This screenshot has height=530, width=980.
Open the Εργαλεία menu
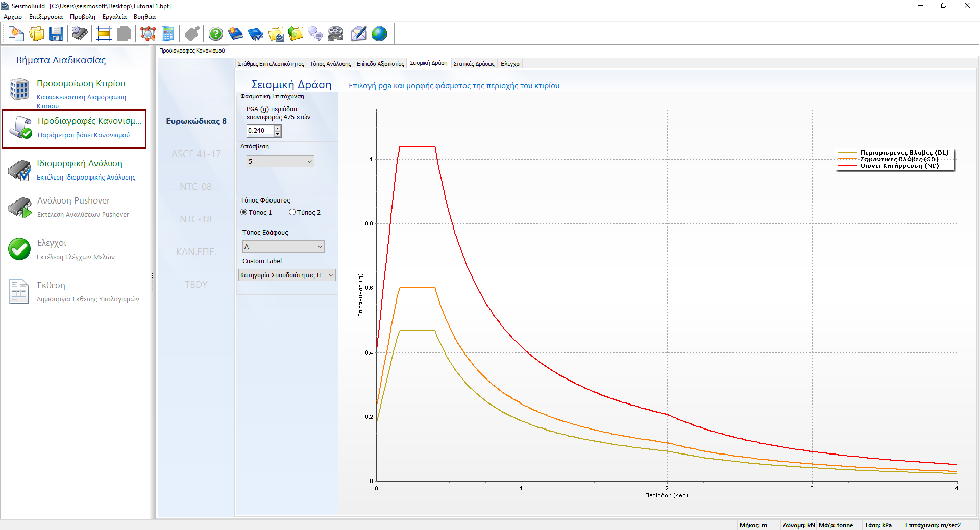tap(114, 17)
